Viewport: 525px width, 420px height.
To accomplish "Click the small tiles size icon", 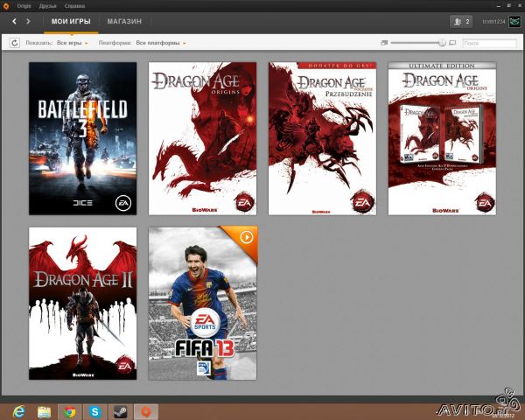I will point(384,43).
